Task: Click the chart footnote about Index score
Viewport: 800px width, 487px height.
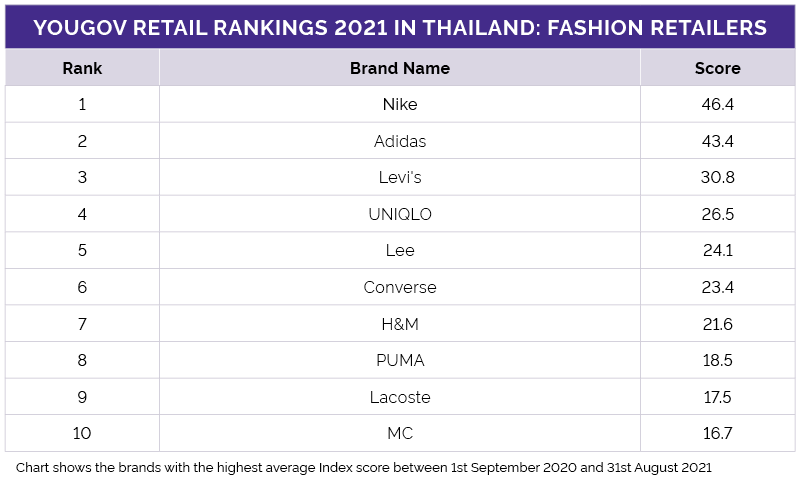Action: [363, 468]
